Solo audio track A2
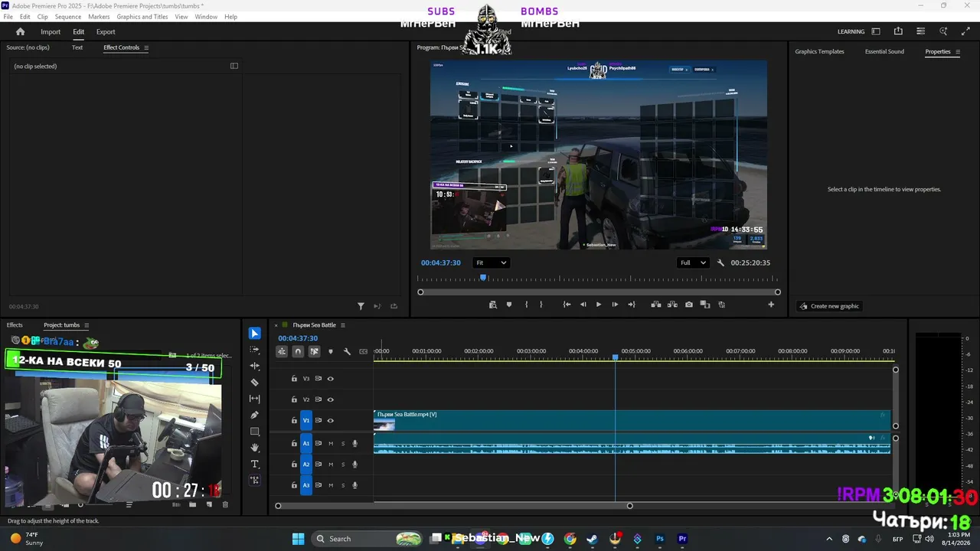Image resolution: width=980 pixels, height=551 pixels. point(343,465)
